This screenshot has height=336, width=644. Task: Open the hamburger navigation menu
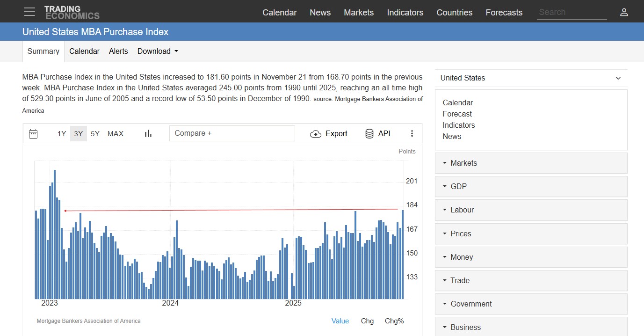(29, 12)
